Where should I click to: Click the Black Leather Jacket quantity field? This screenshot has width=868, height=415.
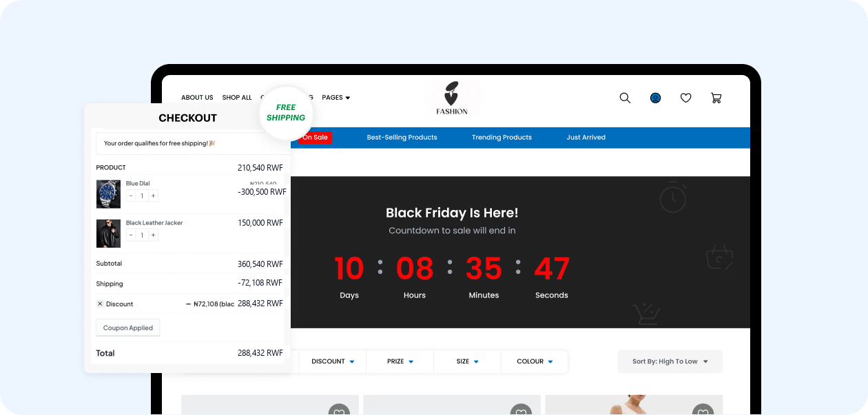(x=142, y=235)
